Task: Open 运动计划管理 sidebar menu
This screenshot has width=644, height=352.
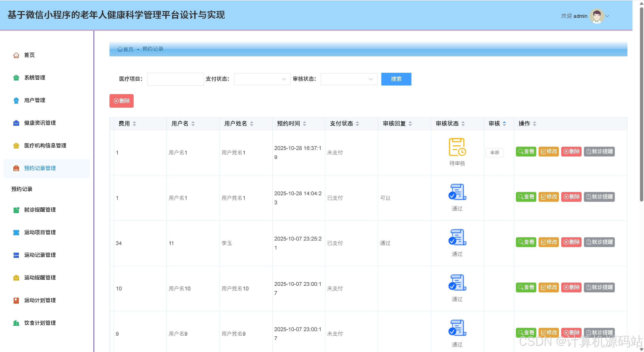Action: click(47, 300)
